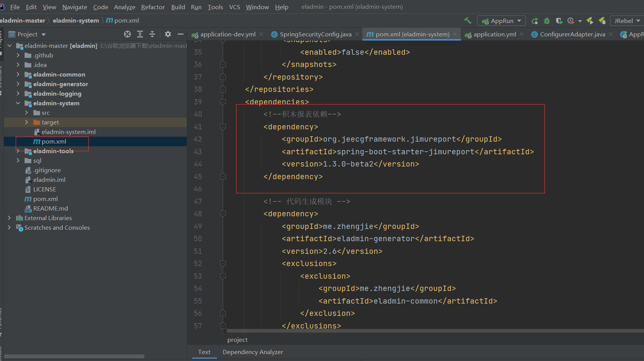Open the Build menu
This screenshot has width=644, height=361.
click(x=178, y=7)
